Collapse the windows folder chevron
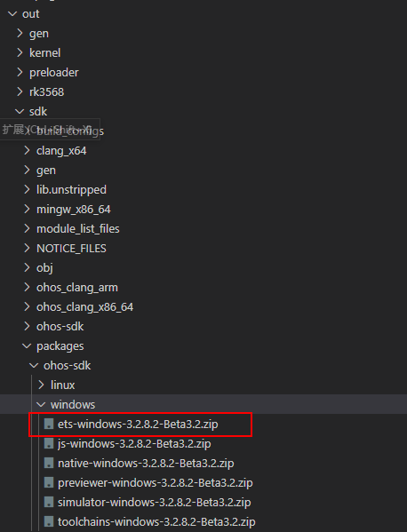This screenshot has height=532, width=407. tap(41, 404)
